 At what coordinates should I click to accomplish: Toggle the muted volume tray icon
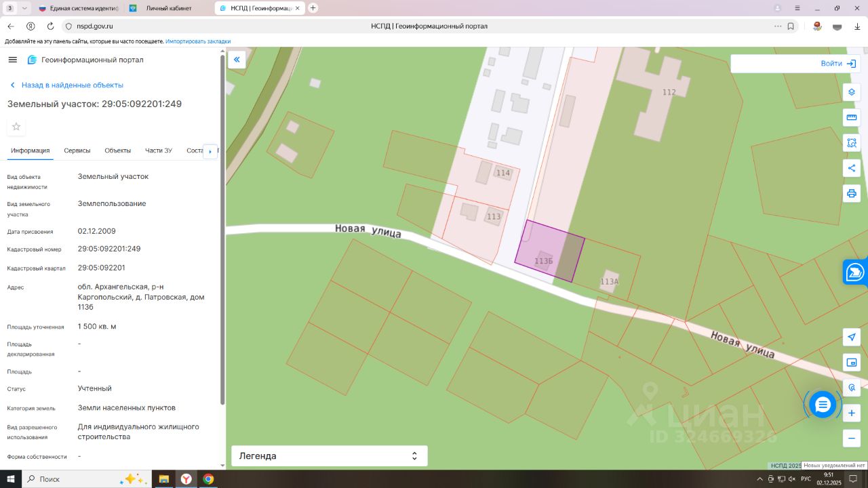[x=791, y=479]
